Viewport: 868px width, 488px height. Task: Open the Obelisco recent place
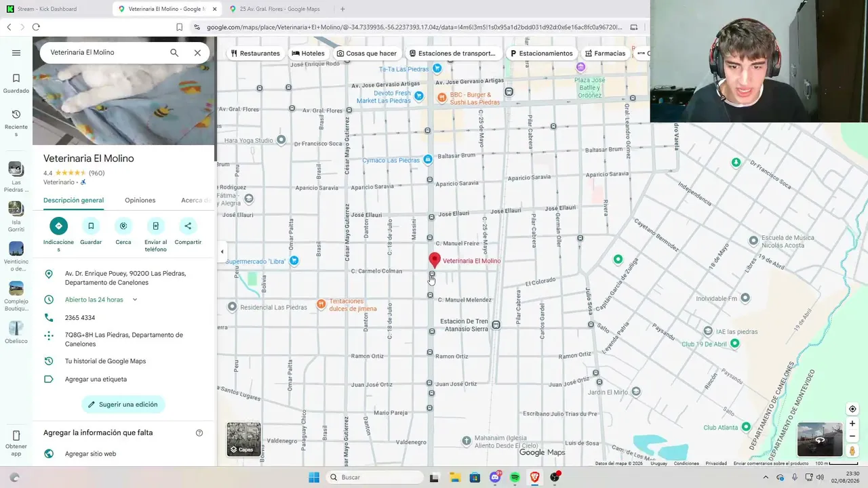[x=16, y=332]
